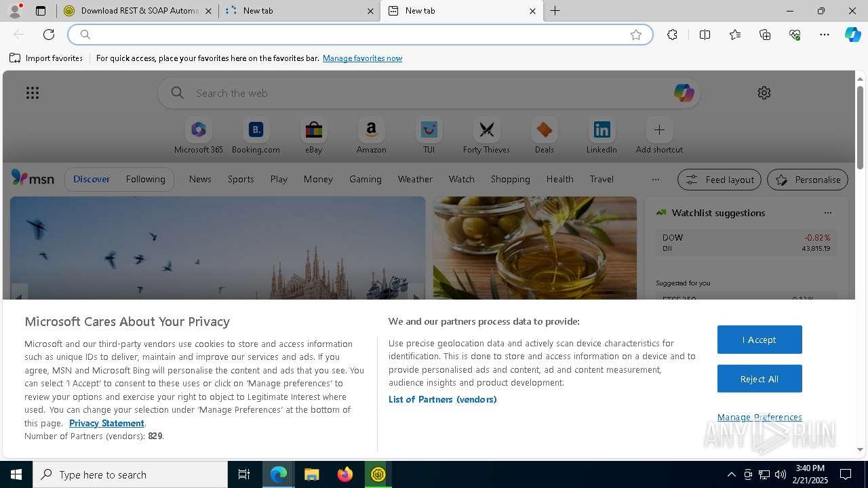Screen dimensions: 868x488
Task: Click the Personalise button
Action: (x=808, y=180)
